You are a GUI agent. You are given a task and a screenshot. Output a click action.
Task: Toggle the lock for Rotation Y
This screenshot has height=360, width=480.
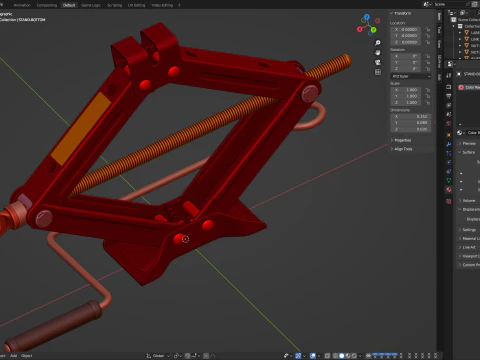click(428, 62)
